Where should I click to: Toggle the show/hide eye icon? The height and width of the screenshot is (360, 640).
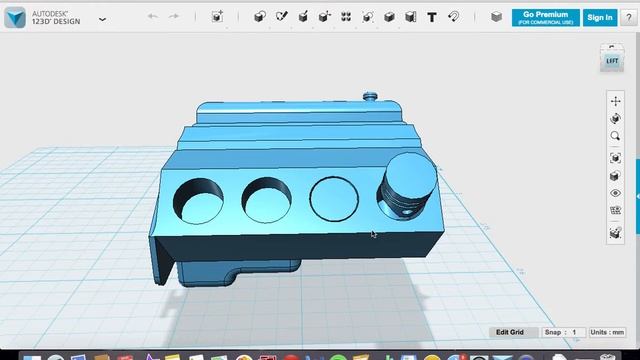pos(616,193)
